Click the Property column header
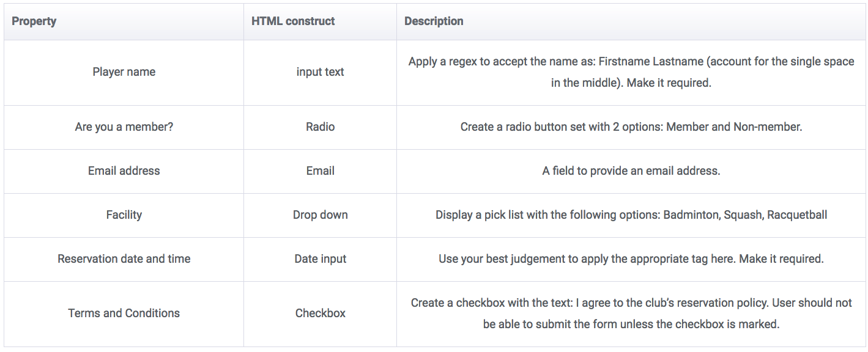 coord(34,21)
